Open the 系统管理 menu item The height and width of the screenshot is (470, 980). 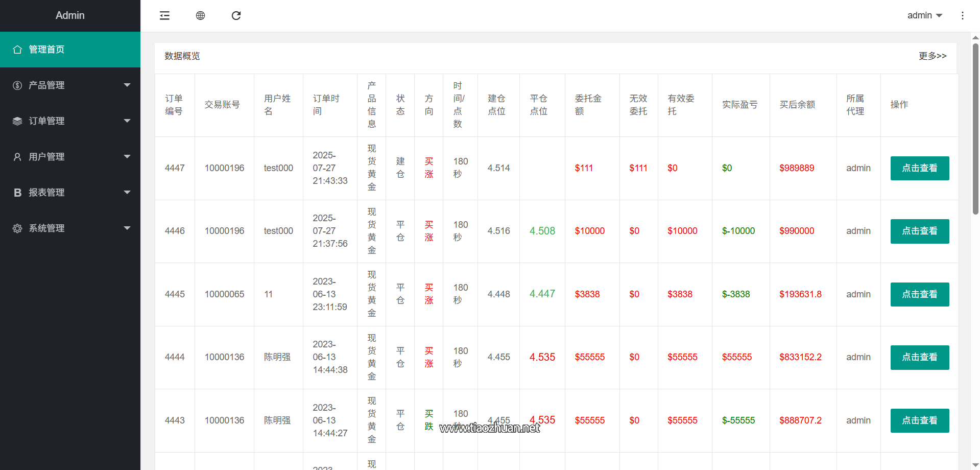pyautogui.click(x=70, y=228)
